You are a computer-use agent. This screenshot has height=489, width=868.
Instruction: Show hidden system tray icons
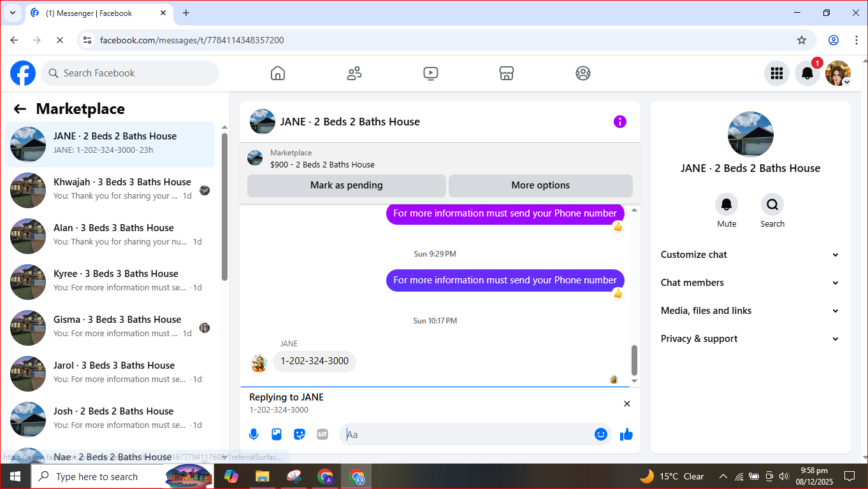723,476
